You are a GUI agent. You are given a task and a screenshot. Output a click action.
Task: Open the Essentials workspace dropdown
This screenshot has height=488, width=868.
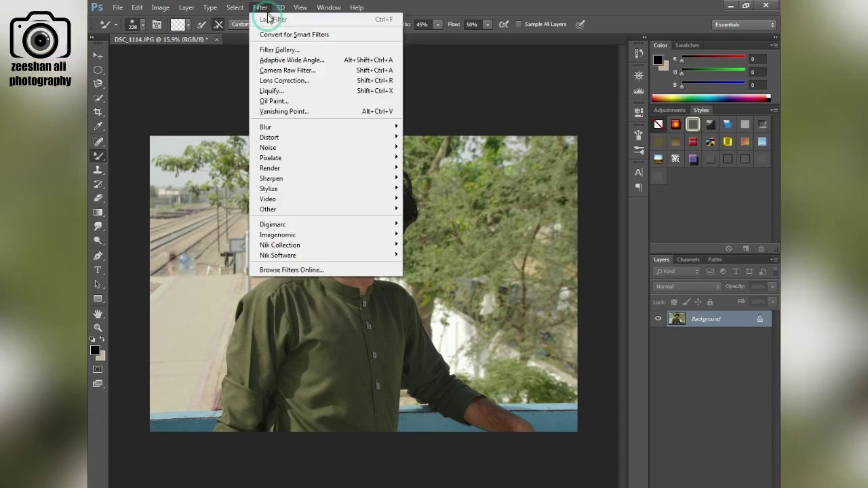pyautogui.click(x=744, y=24)
